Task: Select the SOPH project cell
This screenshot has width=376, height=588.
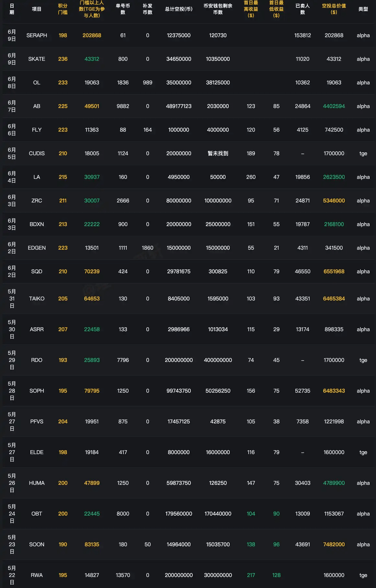Action: (x=37, y=391)
